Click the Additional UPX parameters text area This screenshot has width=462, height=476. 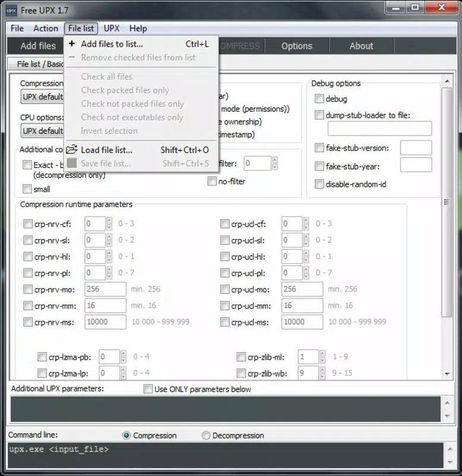point(225,409)
